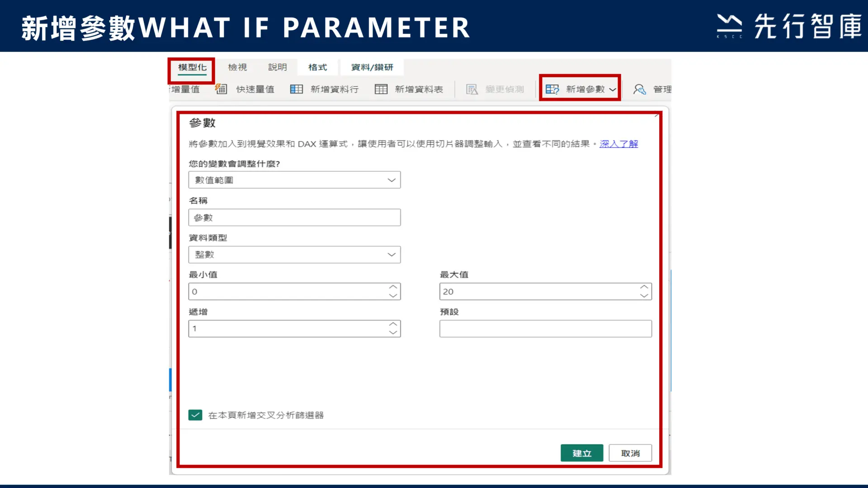Increase 最大值 with the up arrow
The width and height of the screenshot is (868, 488).
644,287
